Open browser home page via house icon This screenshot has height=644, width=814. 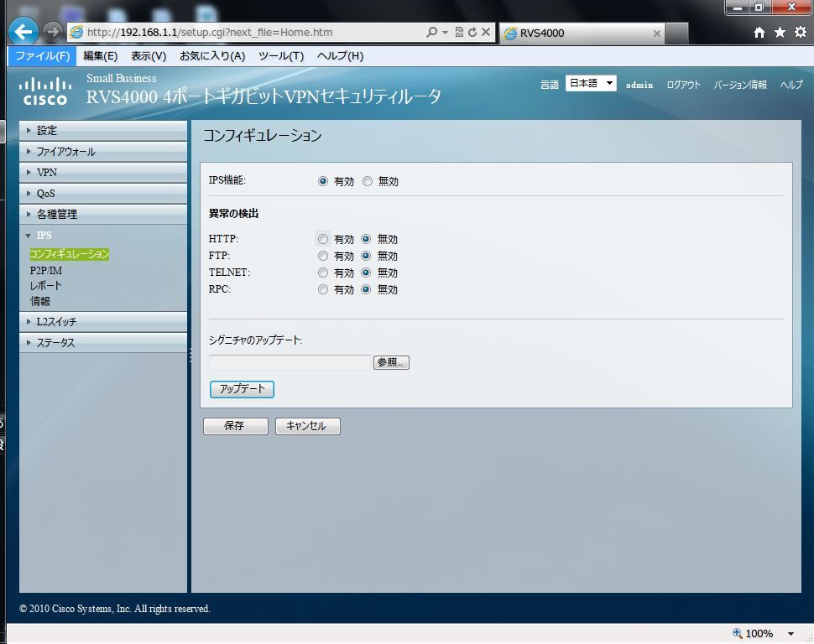click(759, 33)
